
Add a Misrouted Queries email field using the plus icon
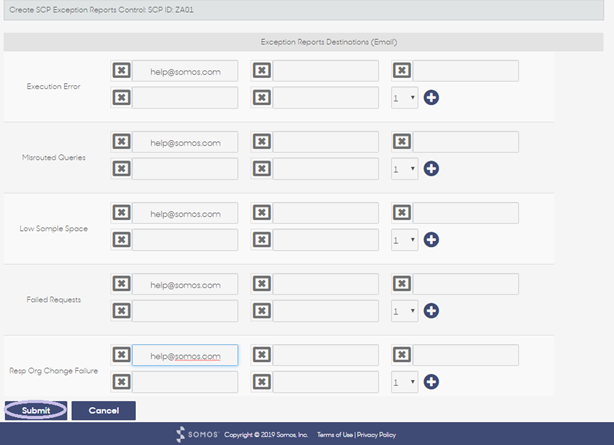(431, 169)
